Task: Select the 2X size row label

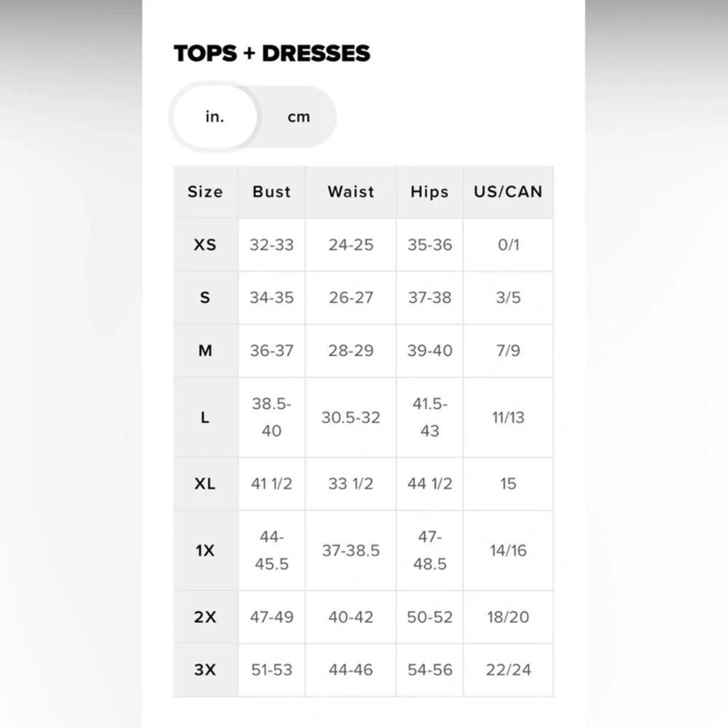Action: 205,617
